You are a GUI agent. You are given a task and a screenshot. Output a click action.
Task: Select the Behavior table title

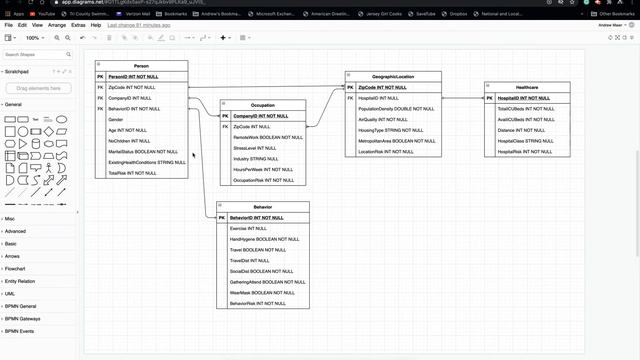coord(262,207)
